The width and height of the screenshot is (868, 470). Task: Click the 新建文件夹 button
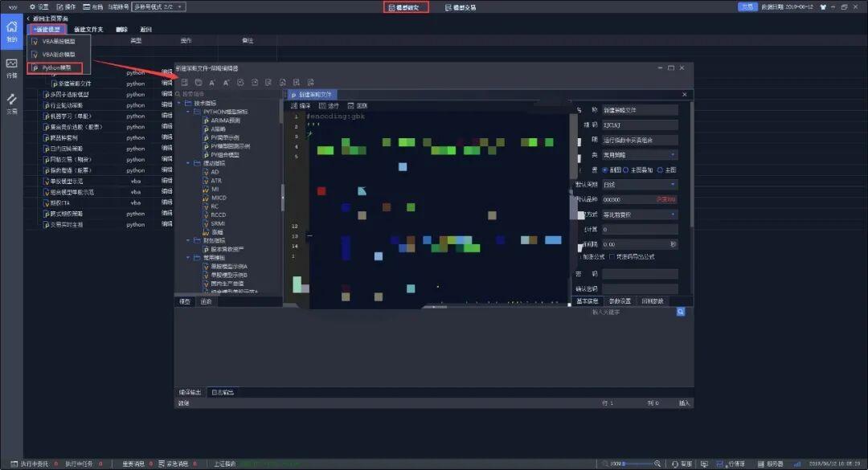(88, 30)
